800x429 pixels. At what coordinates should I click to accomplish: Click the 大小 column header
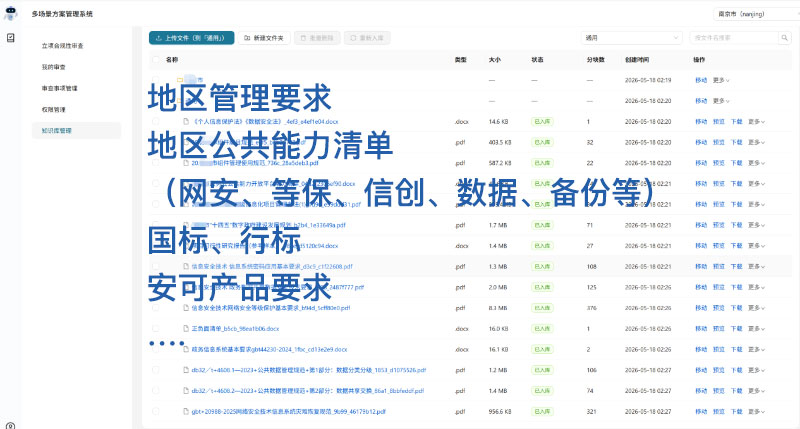coord(494,60)
